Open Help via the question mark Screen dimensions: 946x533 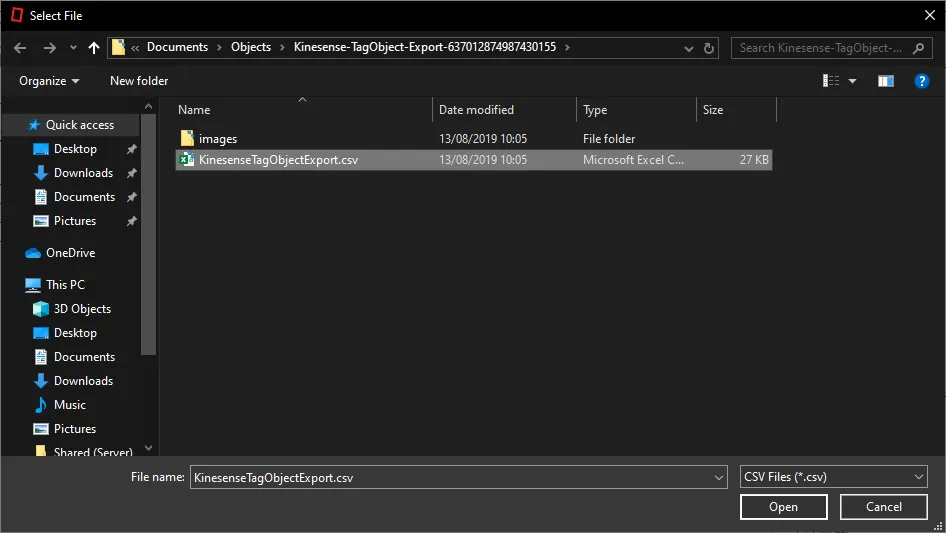pos(921,81)
